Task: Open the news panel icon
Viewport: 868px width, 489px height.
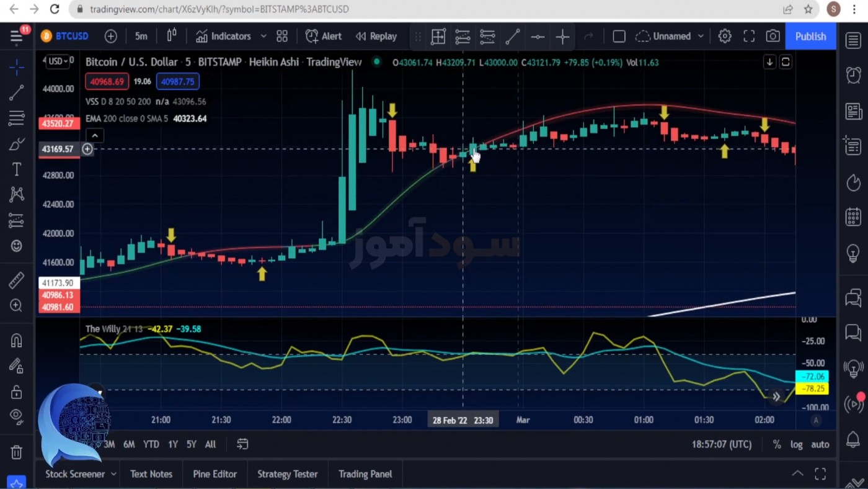Action: tap(854, 111)
